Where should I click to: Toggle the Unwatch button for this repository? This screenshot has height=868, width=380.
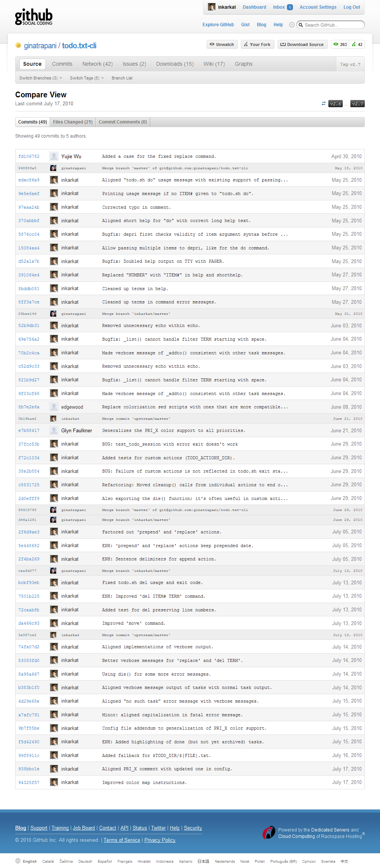pyautogui.click(x=222, y=44)
